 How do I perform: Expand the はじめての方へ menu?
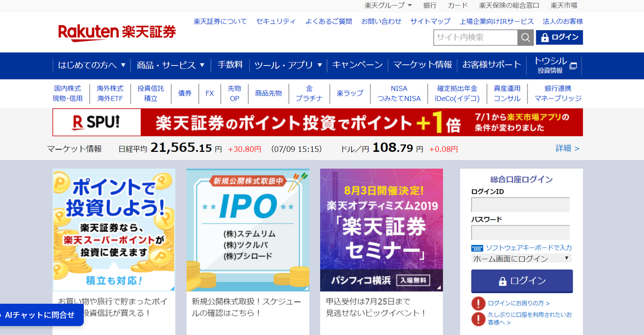pos(92,65)
